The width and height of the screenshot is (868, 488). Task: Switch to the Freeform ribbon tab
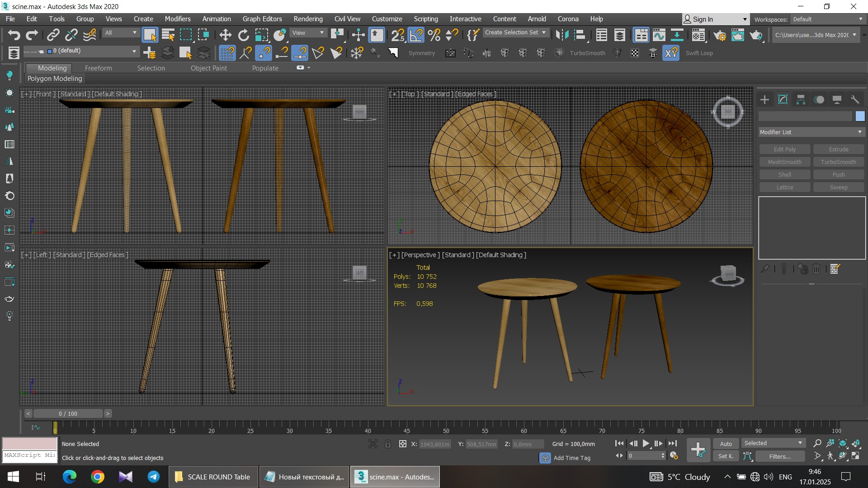point(98,68)
